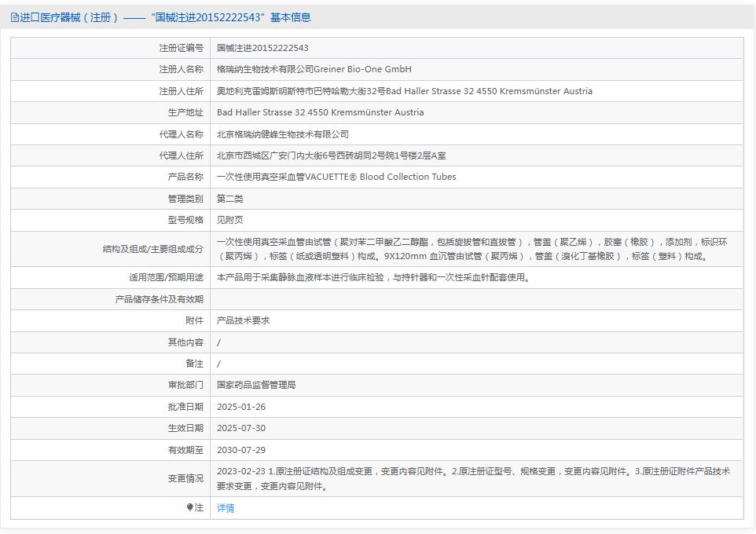Click the 产品储存条件及有效期 label

tap(159, 299)
